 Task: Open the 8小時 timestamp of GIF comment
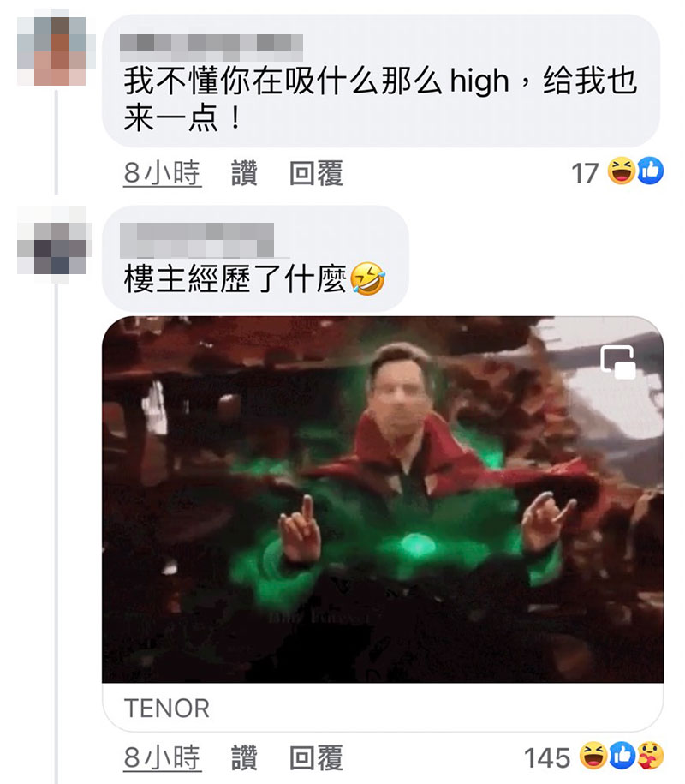click(163, 757)
